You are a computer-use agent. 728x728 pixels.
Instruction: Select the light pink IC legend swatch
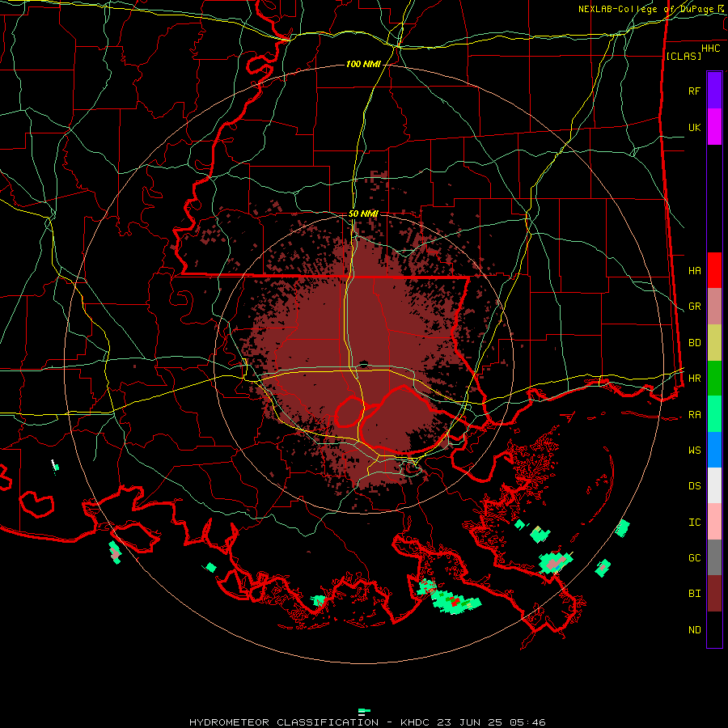click(714, 522)
